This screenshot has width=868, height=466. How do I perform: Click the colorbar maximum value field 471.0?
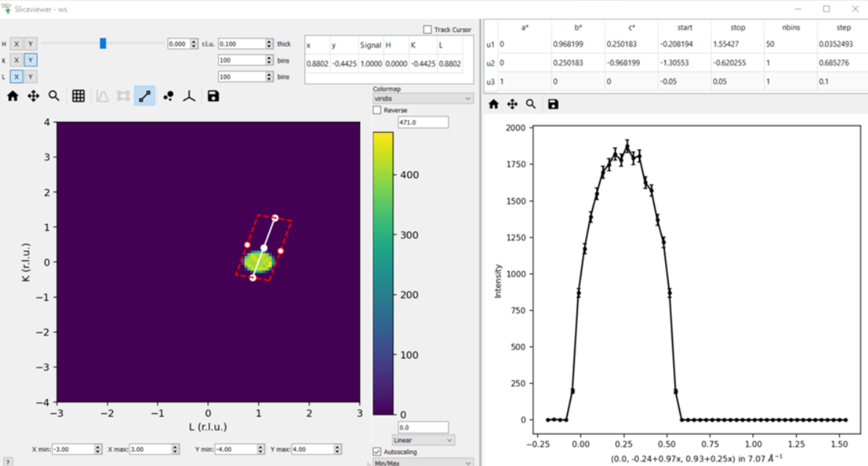(423, 122)
